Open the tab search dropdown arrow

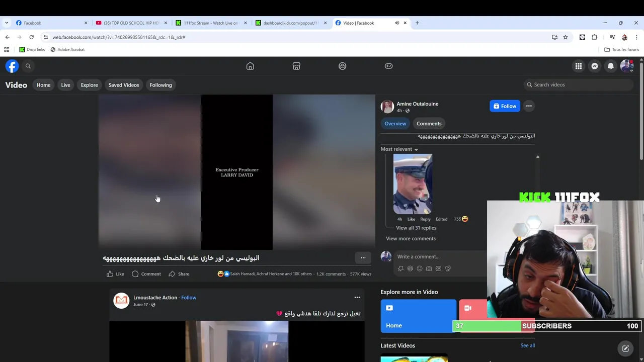pyautogui.click(x=7, y=23)
